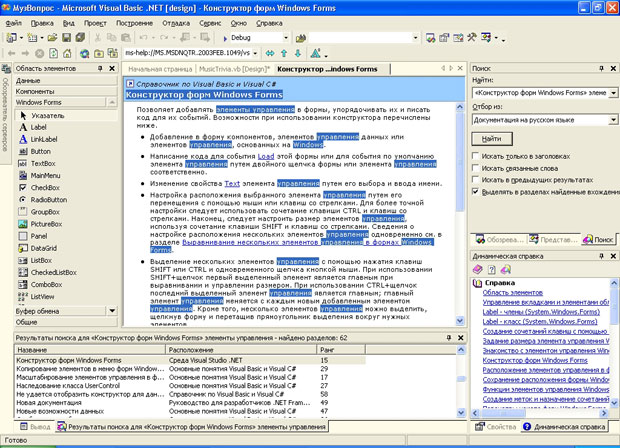Go to Home page house icon
Image resolution: width=620 pixels, height=448 pixels.
click(67, 53)
